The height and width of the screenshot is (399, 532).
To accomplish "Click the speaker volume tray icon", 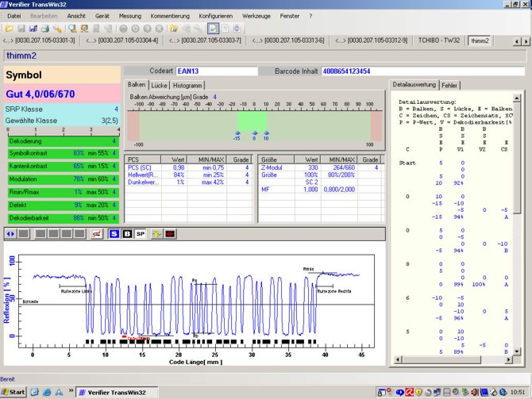I will 474,392.
